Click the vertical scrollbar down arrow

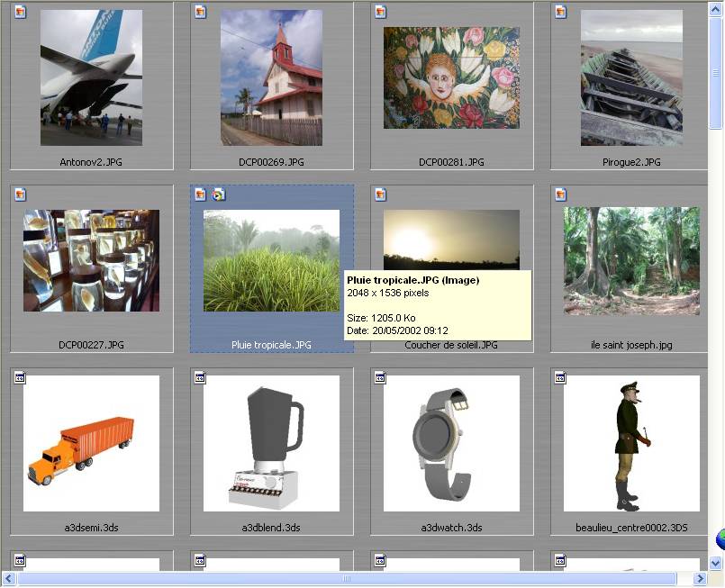pos(715,563)
